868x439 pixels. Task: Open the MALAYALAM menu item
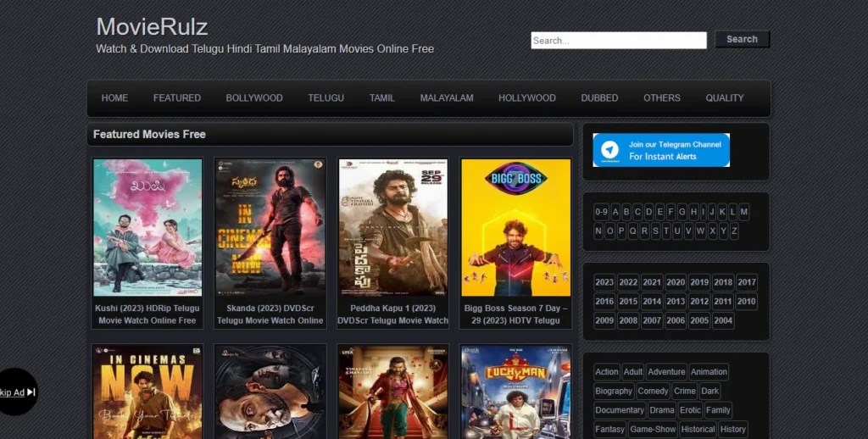[x=446, y=98]
